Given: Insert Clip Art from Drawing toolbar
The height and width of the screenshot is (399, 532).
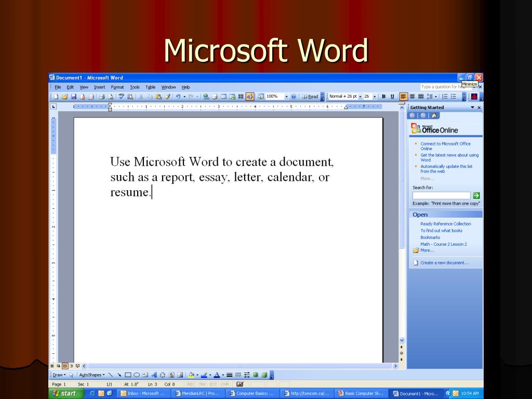Looking at the screenshot, I should point(171,375).
